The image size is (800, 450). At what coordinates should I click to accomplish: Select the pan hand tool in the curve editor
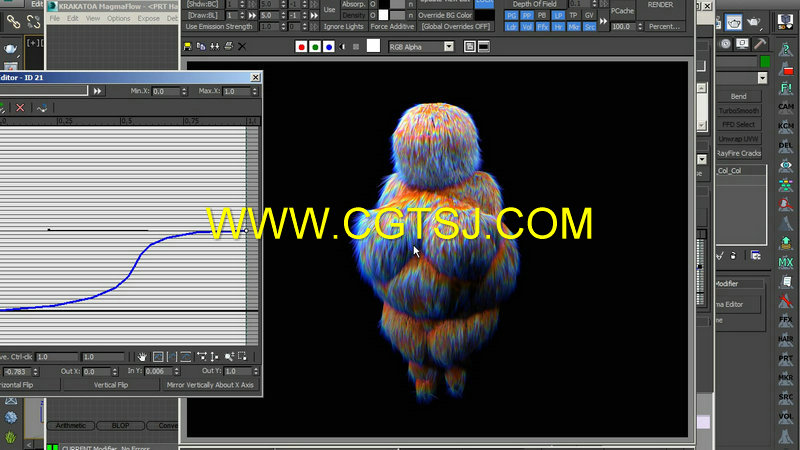(x=142, y=357)
